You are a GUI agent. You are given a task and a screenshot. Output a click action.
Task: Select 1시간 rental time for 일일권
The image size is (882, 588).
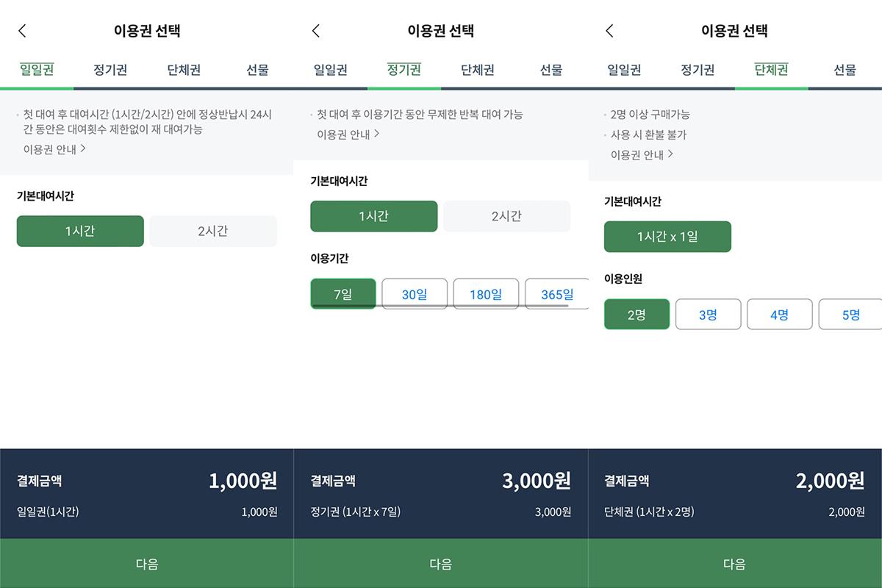tap(79, 231)
